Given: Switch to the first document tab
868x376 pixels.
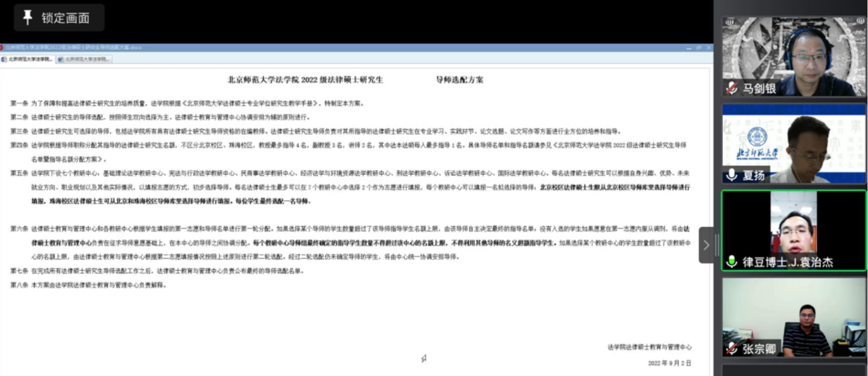Looking at the screenshot, I should pos(28,59).
